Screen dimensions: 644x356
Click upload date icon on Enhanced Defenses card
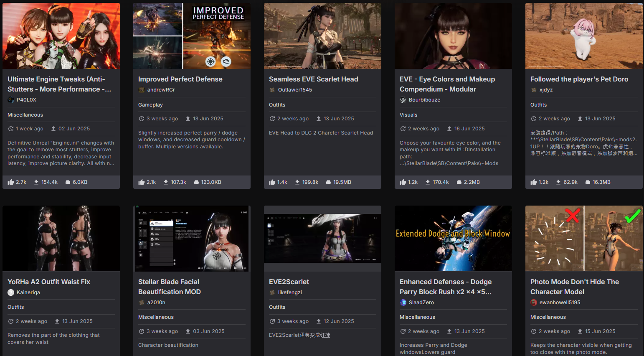(x=449, y=331)
